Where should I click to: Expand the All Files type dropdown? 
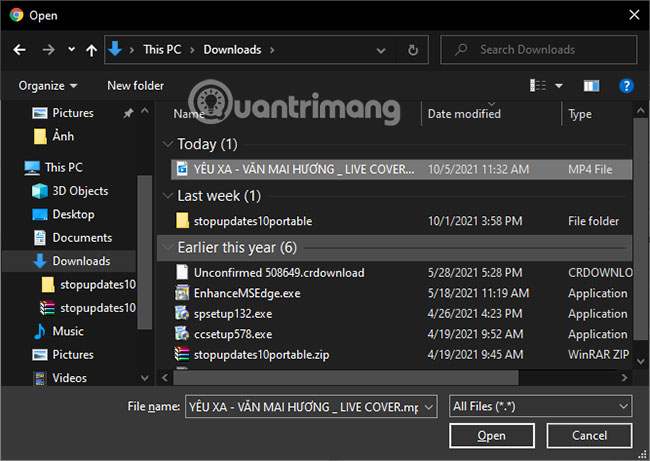click(x=540, y=406)
